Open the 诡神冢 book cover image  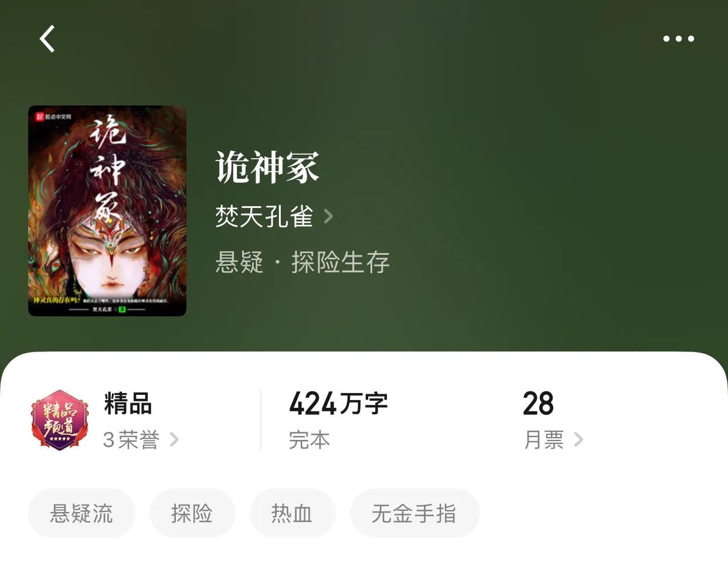click(x=107, y=211)
